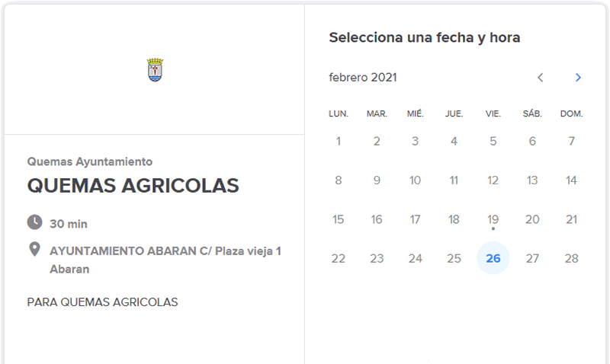Pick date 28 in the calendar
Viewport: 610px width, 364px height.
click(571, 258)
